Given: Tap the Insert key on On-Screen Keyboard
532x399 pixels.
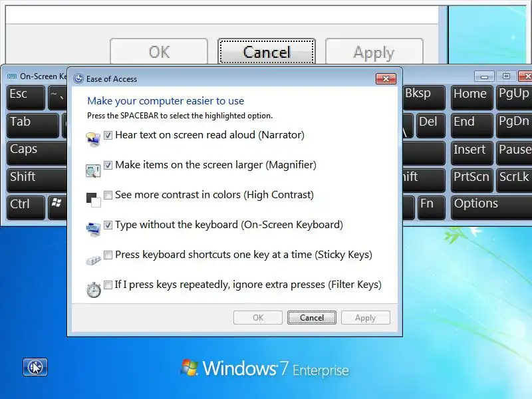Looking at the screenshot, I should [x=471, y=153].
